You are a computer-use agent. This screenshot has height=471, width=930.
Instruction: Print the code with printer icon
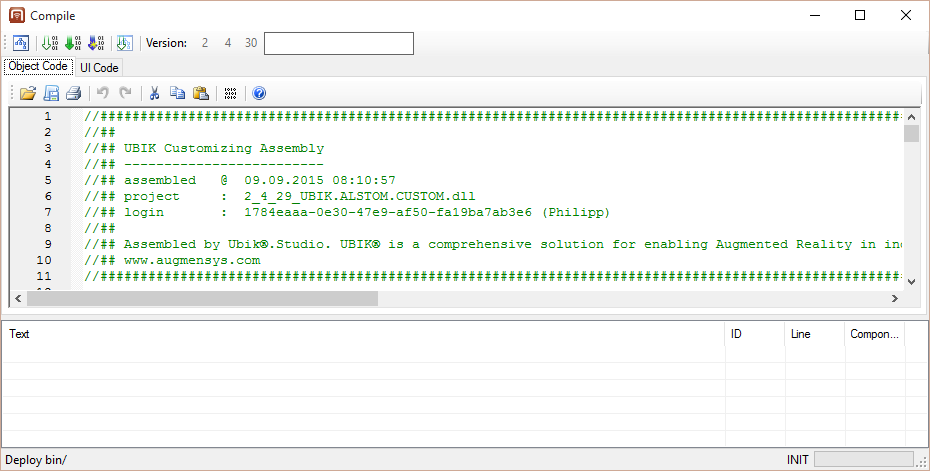point(73,93)
